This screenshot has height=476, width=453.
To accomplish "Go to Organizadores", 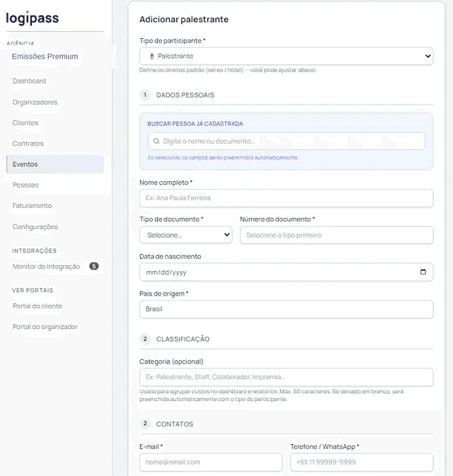I will (35, 103).
